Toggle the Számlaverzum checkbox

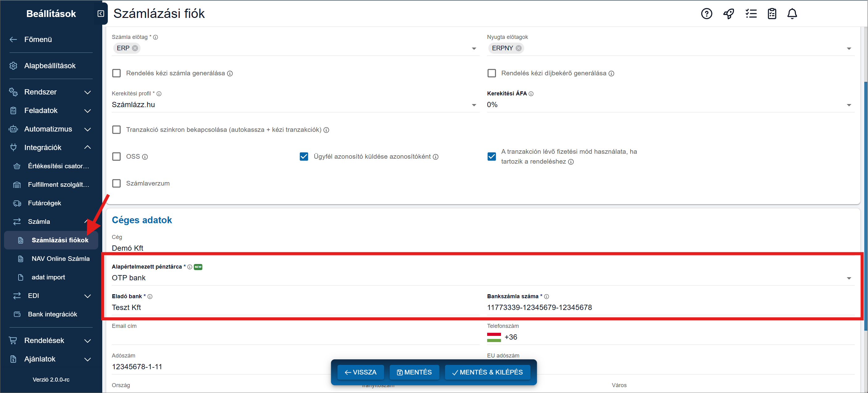[x=116, y=184]
